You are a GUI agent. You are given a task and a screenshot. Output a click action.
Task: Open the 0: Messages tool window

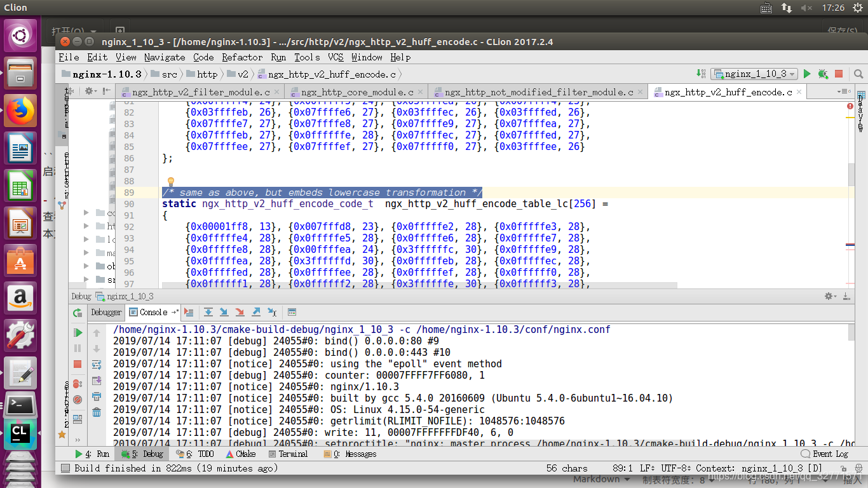350,454
